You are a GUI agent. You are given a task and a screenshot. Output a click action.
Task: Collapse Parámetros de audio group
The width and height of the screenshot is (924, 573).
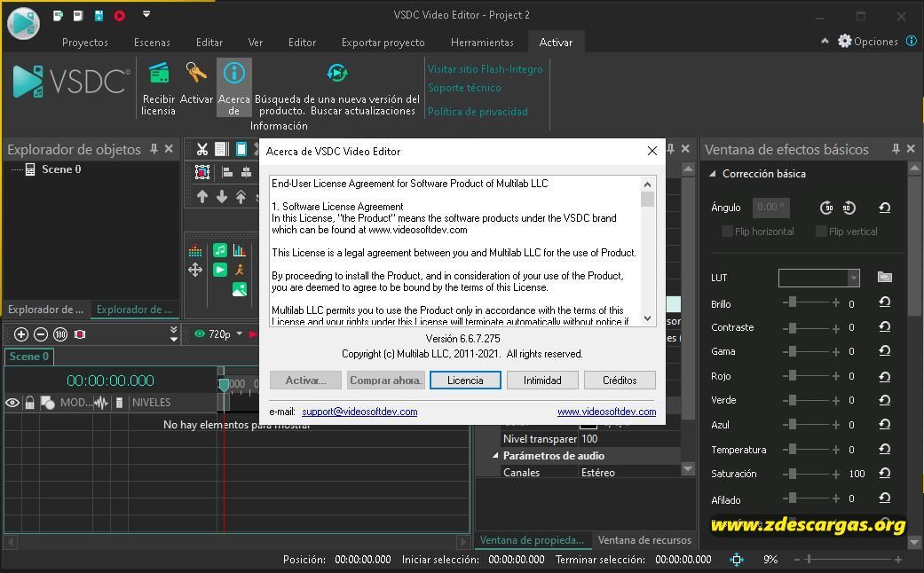[495, 455]
